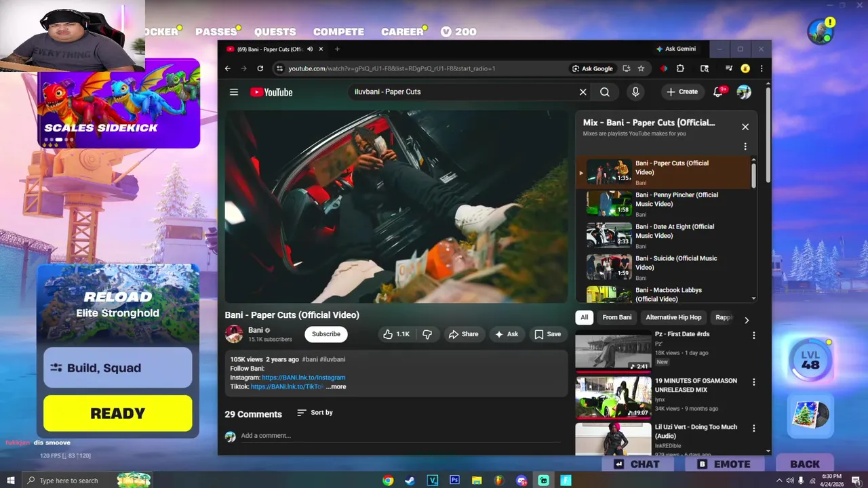Click the install app icon in address bar
The width and height of the screenshot is (868, 488).
pyautogui.click(x=626, y=68)
